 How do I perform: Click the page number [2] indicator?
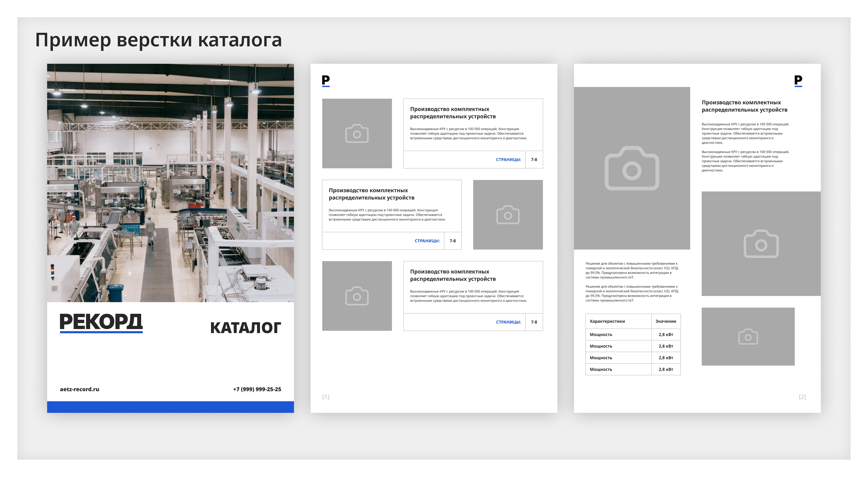coord(803,397)
